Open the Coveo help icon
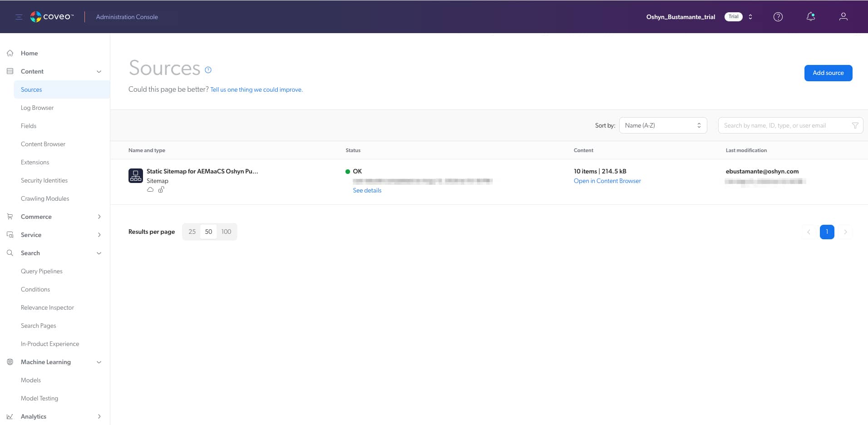The width and height of the screenshot is (868, 425). point(778,16)
